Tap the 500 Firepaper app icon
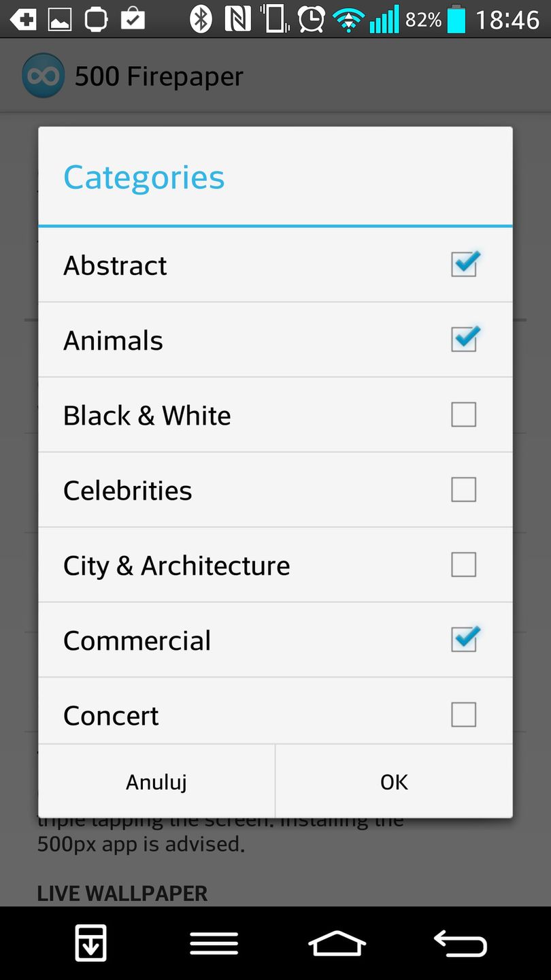Screen dimensions: 551x980 coord(43,76)
